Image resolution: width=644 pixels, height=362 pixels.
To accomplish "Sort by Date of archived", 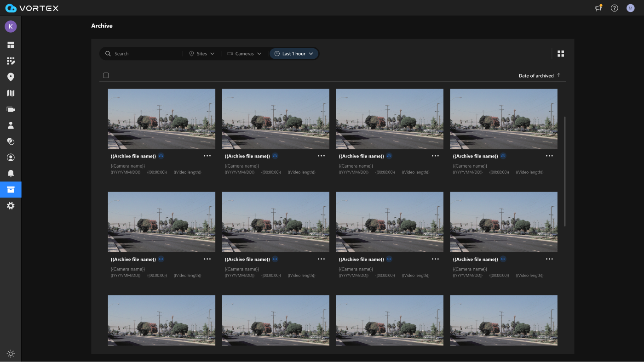I will click(x=536, y=76).
